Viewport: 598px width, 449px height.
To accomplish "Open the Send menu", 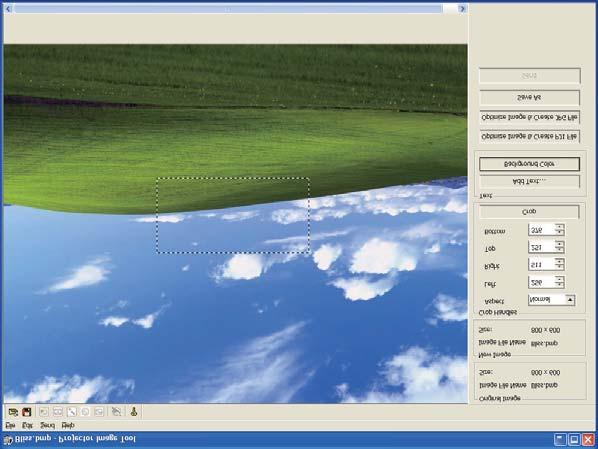I will [48, 425].
